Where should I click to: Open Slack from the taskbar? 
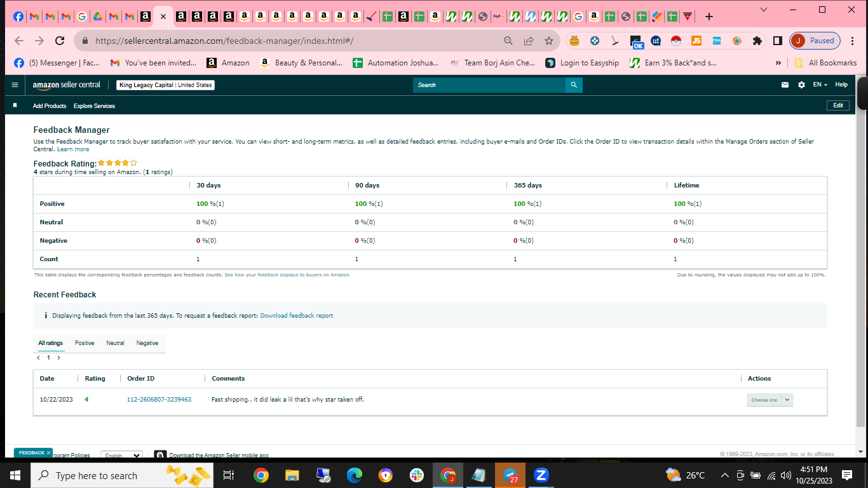tap(417, 475)
